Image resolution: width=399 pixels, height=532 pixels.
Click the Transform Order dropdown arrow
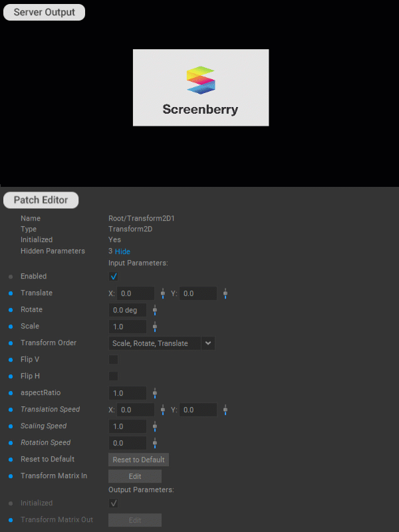click(208, 343)
